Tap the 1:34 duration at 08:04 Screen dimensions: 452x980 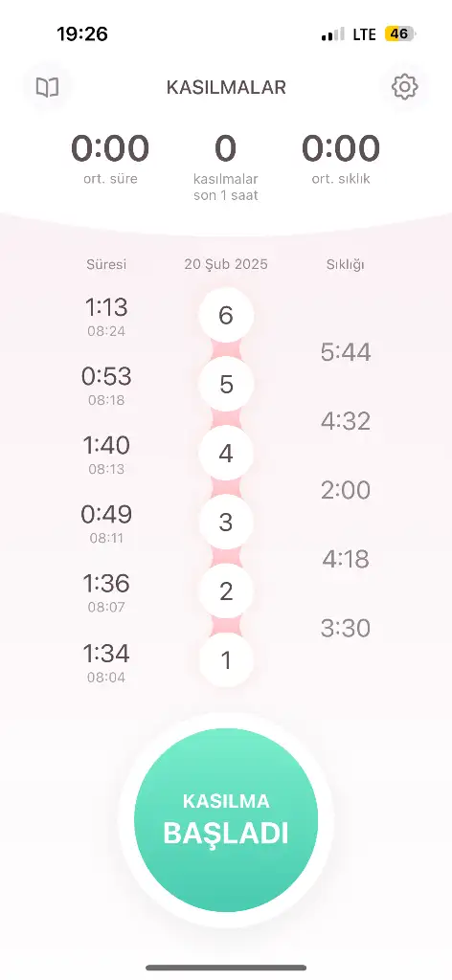click(106, 662)
